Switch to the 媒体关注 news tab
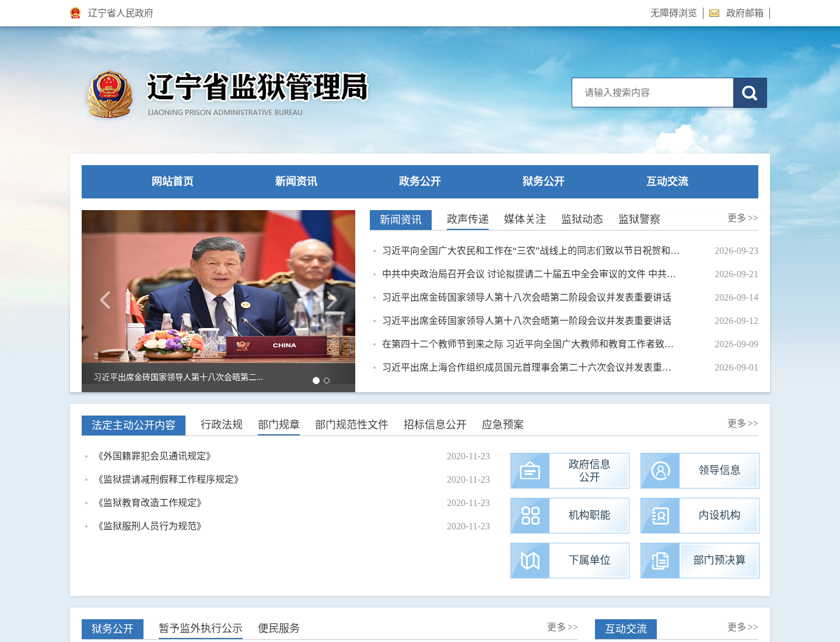This screenshot has height=642, width=840. click(x=525, y=219)
